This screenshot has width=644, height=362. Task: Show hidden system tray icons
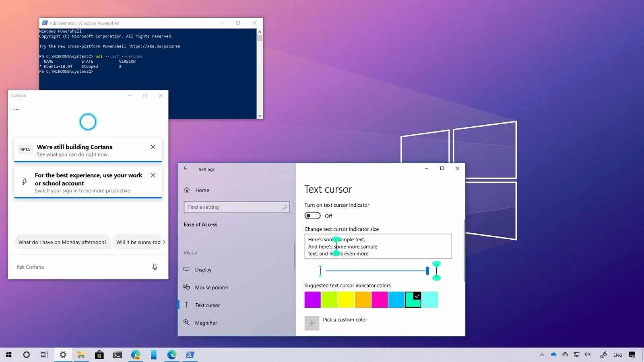click(542, 355)
